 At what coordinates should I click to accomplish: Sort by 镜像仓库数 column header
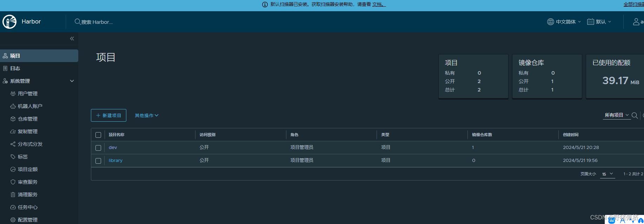tap(482, 135)
